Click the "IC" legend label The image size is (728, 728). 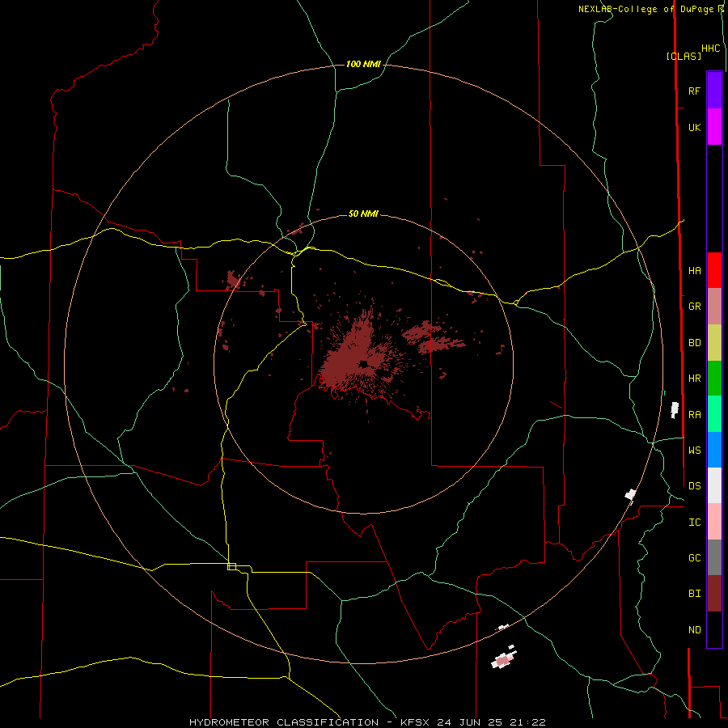694,523
